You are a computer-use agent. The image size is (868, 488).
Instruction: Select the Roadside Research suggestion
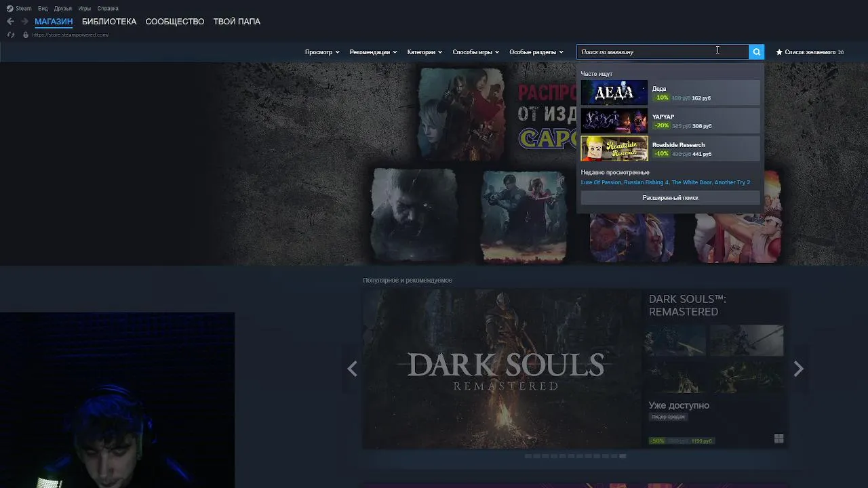[670, 148]
